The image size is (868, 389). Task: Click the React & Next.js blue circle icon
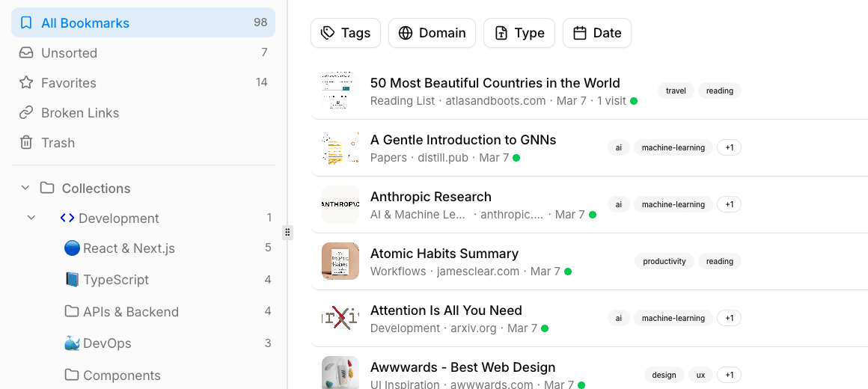point(71,248)
